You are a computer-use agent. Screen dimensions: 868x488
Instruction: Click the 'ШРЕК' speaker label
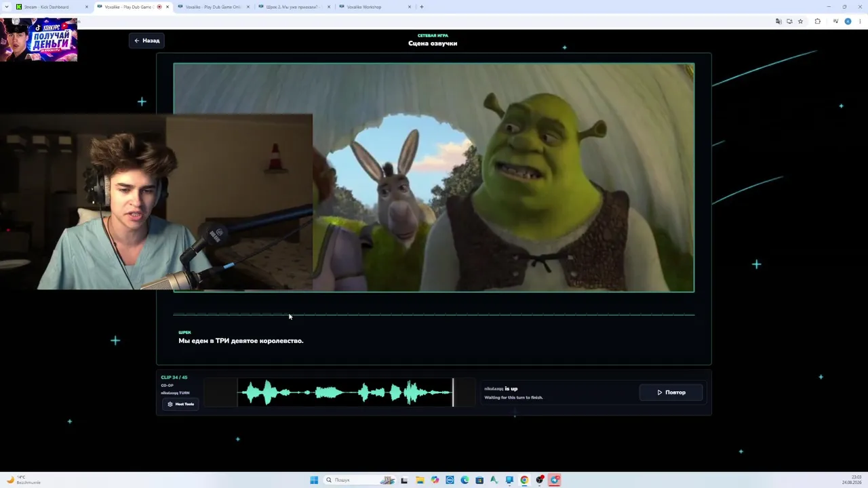click(184, 333)
